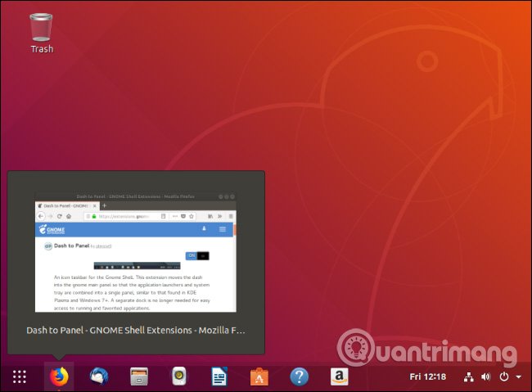Launch Rhythmbox music player icon
This screenshot has height=392, width=532.
pyautogui.click(x=179, y=376)
